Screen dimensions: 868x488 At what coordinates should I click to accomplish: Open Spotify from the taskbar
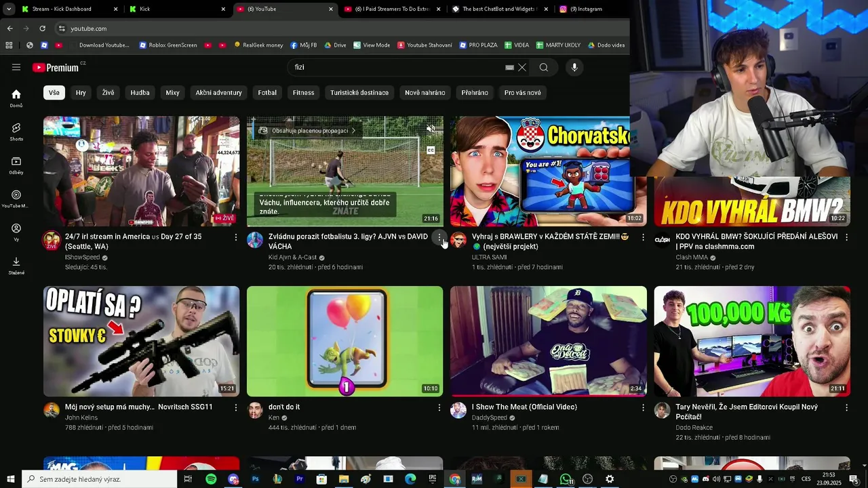211,479
